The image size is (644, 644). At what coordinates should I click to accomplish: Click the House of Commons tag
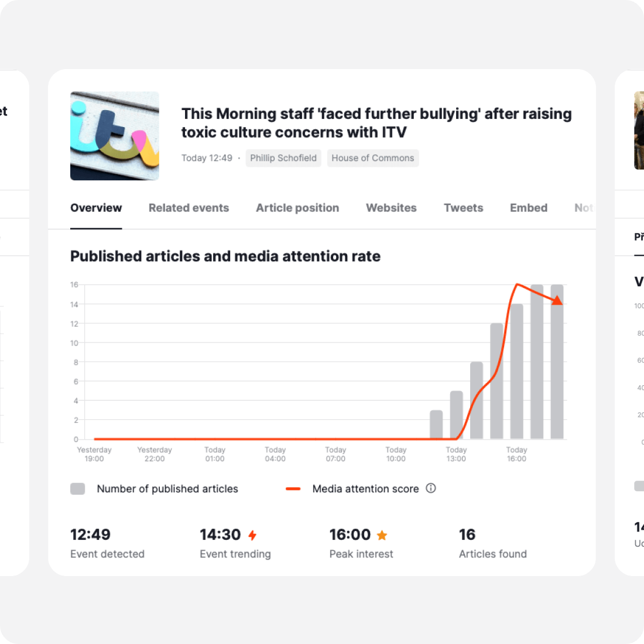click(373, 158)
